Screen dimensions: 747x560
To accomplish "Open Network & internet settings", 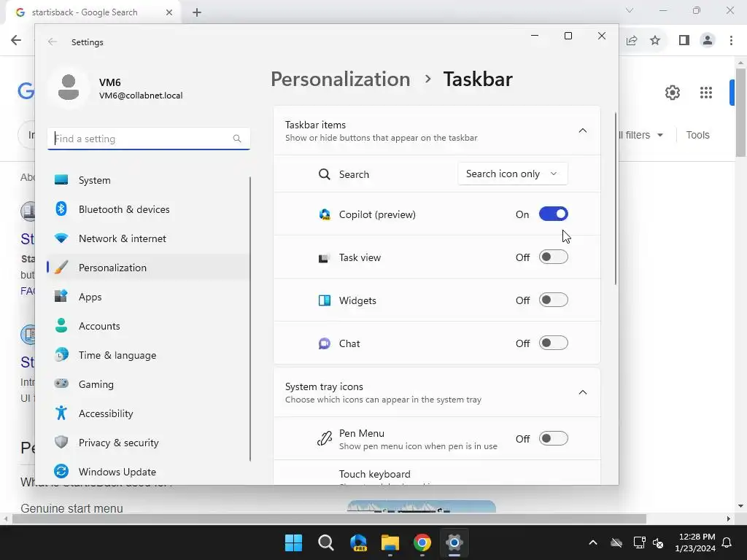I will [147, 238].
